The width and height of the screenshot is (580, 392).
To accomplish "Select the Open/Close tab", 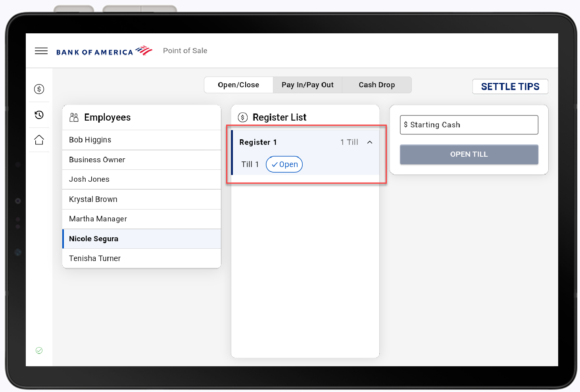I will (238, 85).
